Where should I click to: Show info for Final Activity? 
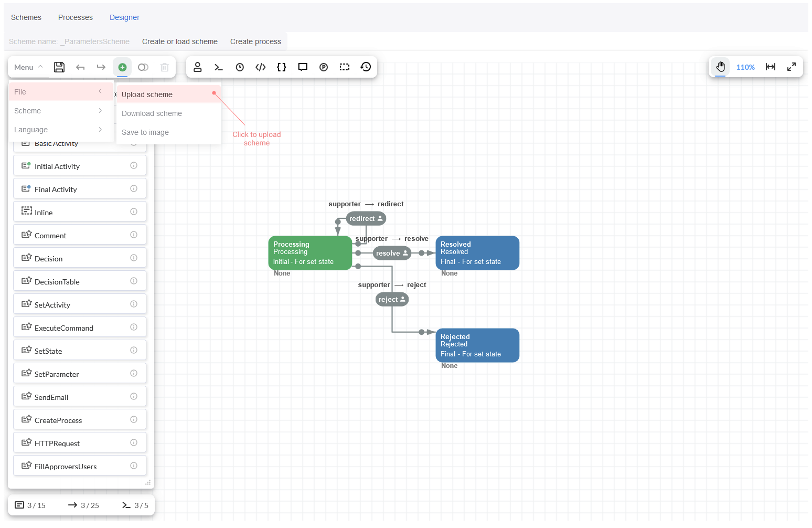[x=134, y=188]
